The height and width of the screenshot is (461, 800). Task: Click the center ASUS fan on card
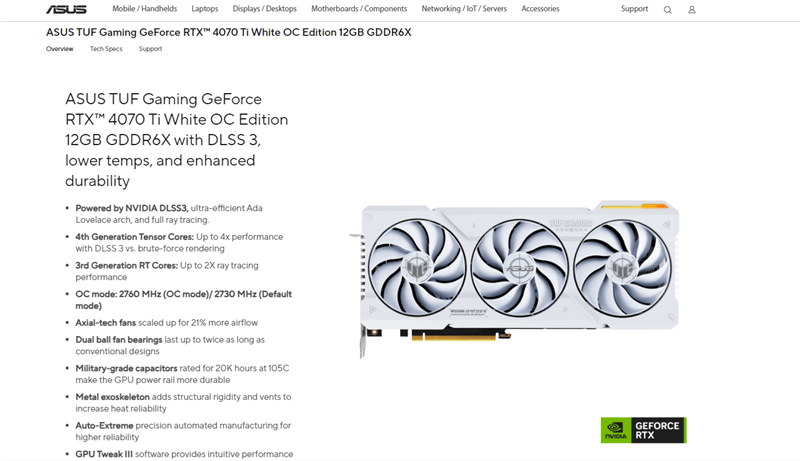pyautogui.click(x=519, y=267)
